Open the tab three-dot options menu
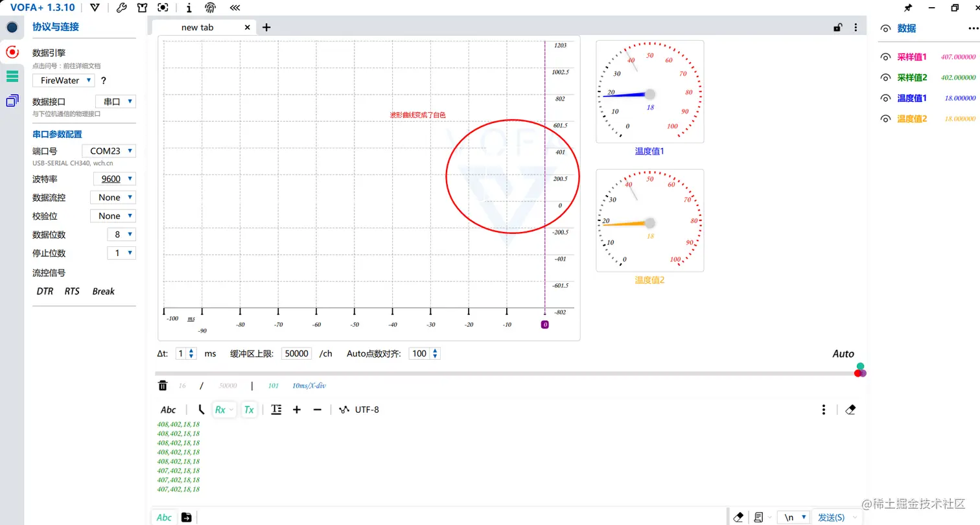Image resolution: width=980 pixels, height=525 pixels. pyautogui.click(x=856, y=27)
